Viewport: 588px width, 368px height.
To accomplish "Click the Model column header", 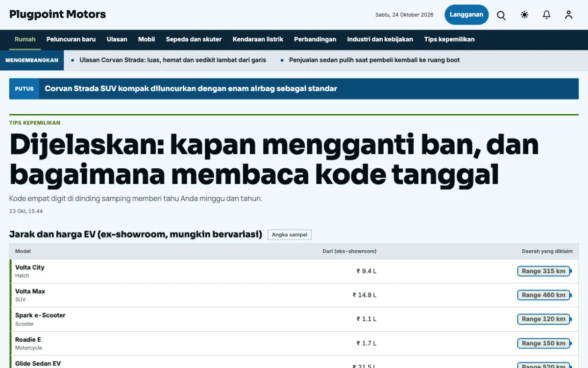I will [23, 251].
